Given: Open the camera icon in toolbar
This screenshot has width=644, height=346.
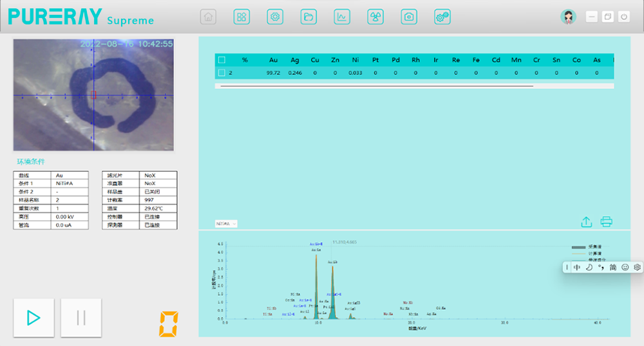Looking at the screenshot, I should pos(409,17).
